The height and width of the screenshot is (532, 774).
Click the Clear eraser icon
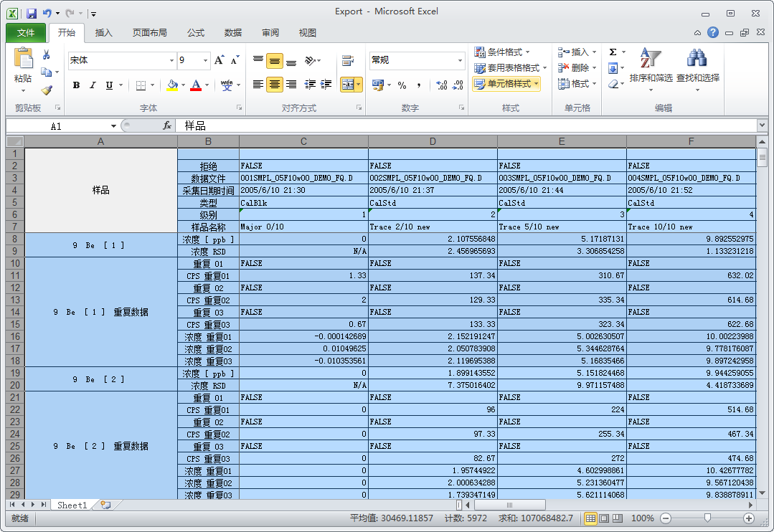(x=613, y=84)
